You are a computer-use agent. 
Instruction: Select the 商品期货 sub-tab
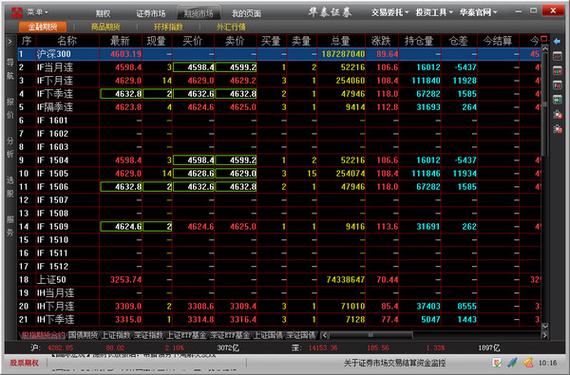(105, 27)
